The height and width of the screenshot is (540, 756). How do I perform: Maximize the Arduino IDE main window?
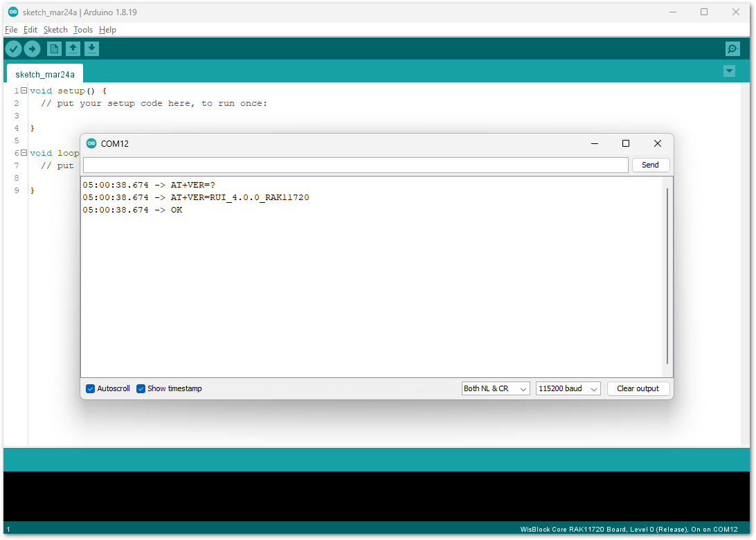(x=704, y=12)
